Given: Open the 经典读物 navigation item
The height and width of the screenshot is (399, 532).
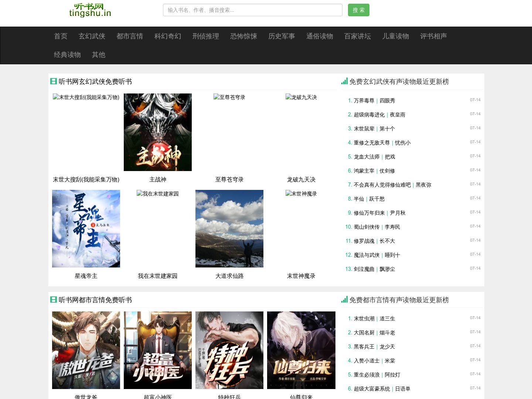Looking at the screenshot, I should tap(67, 55).
